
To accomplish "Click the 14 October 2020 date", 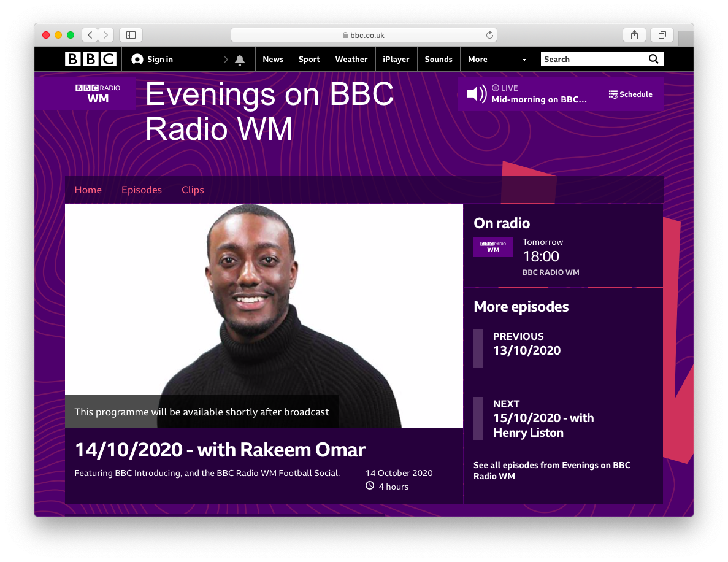I will tap(399, 473).
